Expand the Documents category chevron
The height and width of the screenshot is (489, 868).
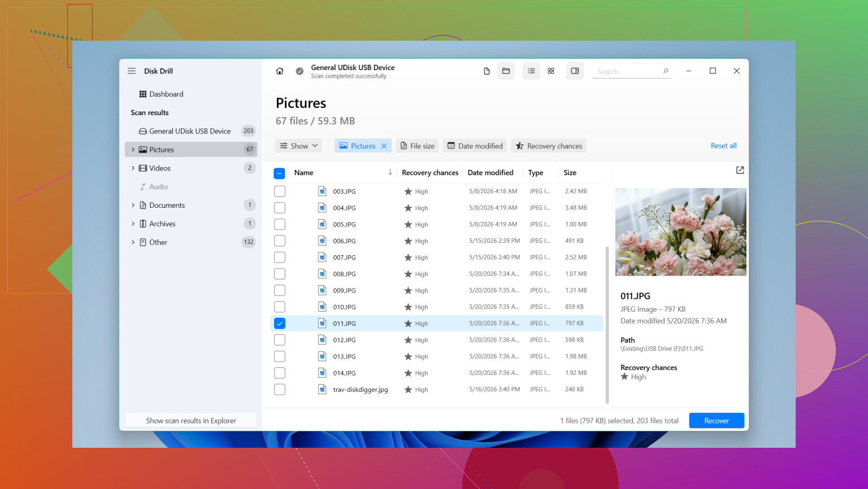tap(133, 206)
